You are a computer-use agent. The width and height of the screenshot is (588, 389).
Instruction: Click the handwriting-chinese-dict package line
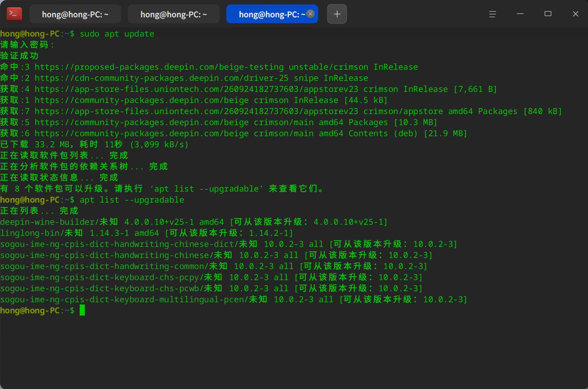click(x=229, y=244)
